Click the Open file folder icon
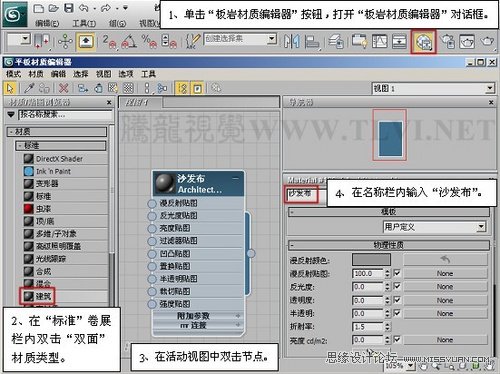The image size is (500, 374). click(54, 8)
